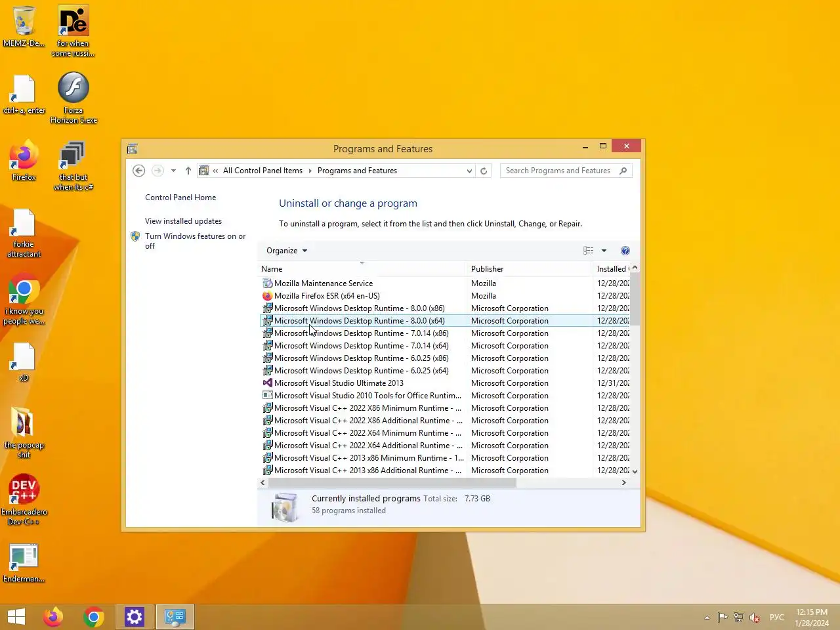This screenshot has width=840, height=630.
Task: Expand the address bar history dropdown
Action: coord(469,171)
